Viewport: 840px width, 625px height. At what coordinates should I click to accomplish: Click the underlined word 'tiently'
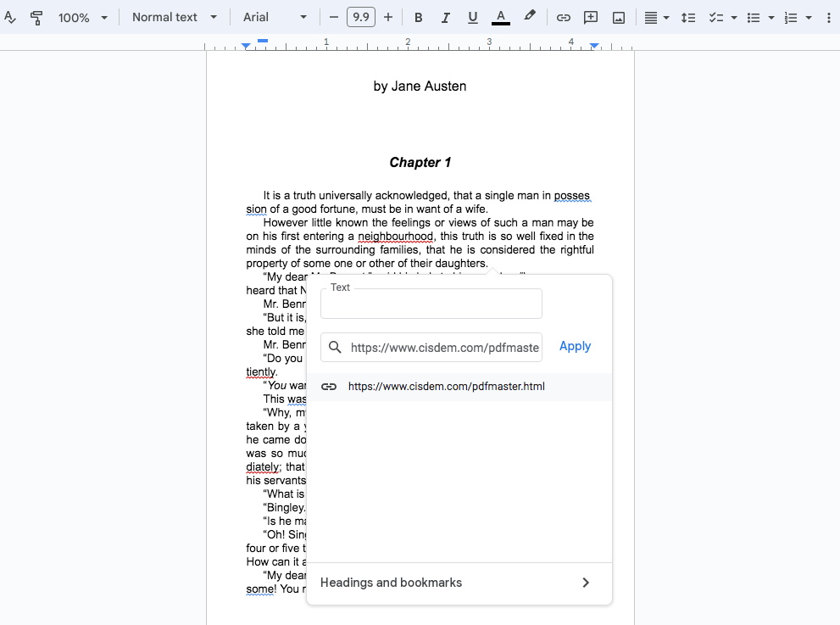[x=261, y=372]
